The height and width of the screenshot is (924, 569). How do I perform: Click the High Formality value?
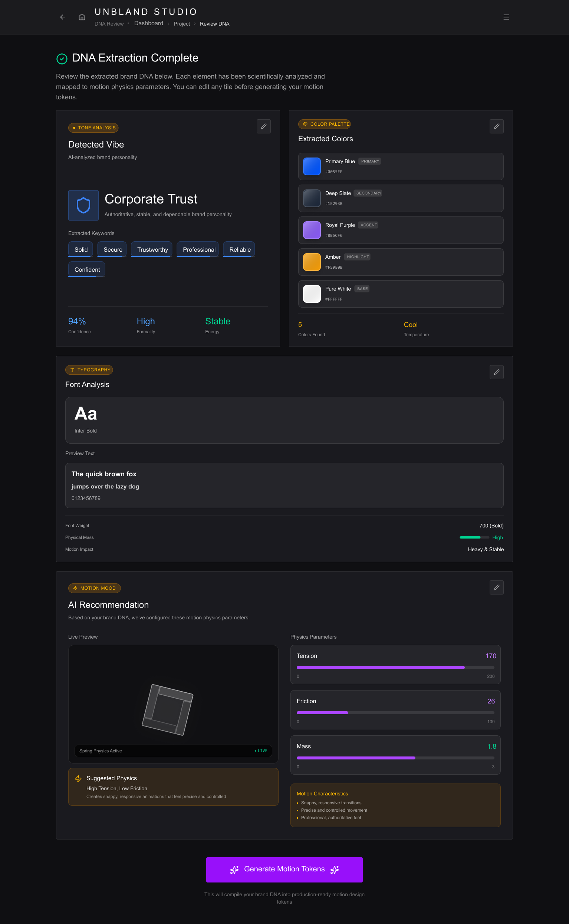pyautogui.click(x=146, y=321)
